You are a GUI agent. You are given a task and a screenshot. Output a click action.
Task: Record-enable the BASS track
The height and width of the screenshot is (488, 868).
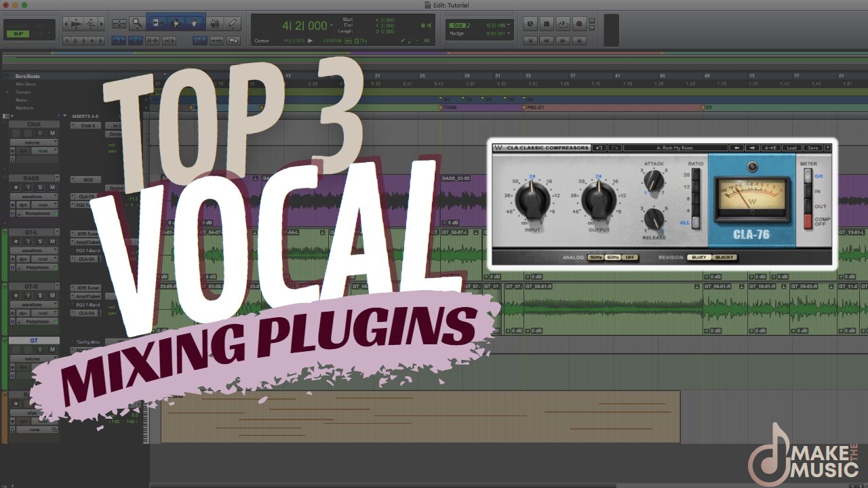tap(16, 188)
